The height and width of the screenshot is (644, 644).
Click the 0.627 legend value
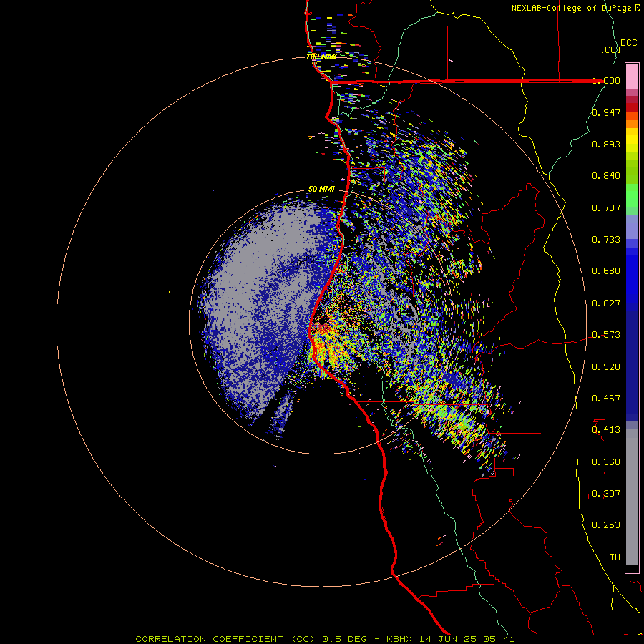pos(606,303)
